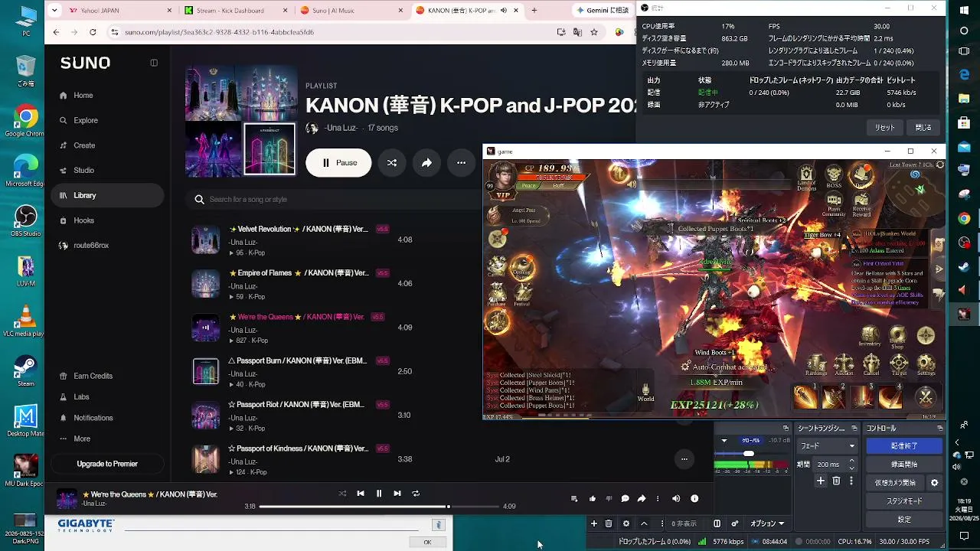Like the current song with thumbs-up
This screenshot has height=551, width=980.
pyautogui.click(x=593, y=499)
